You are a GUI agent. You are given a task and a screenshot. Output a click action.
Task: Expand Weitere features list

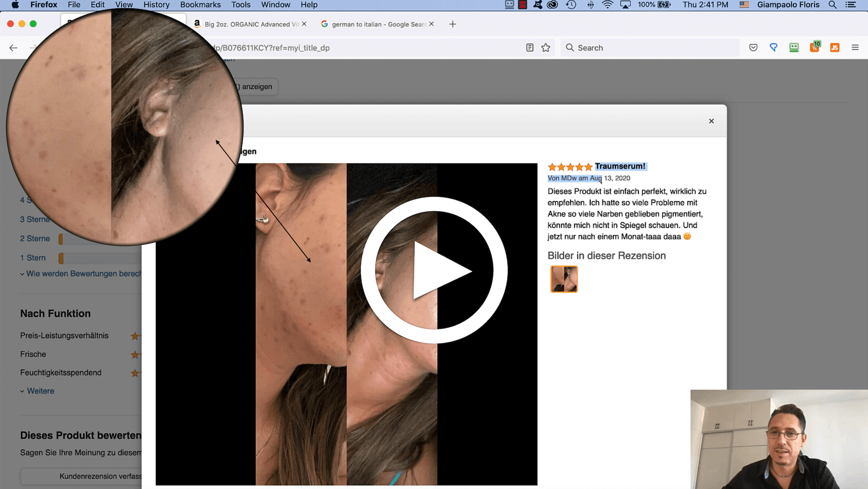(x=37, y=391)
